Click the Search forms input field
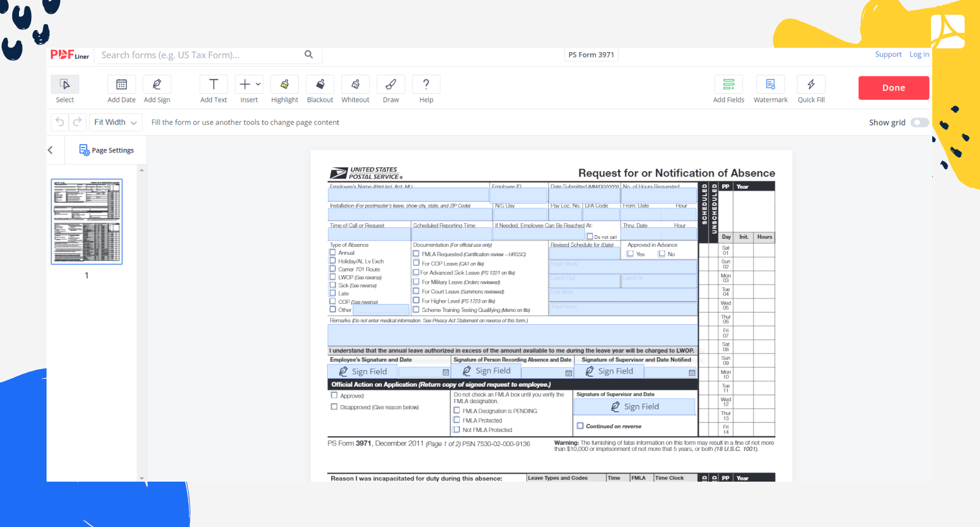 click(x=201, y=55)
